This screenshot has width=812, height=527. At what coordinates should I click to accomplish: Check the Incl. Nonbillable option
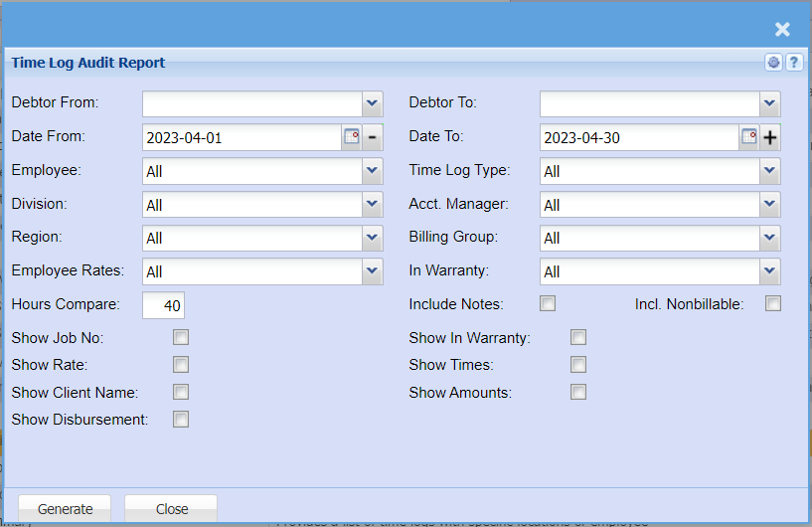tap(773, 303)
